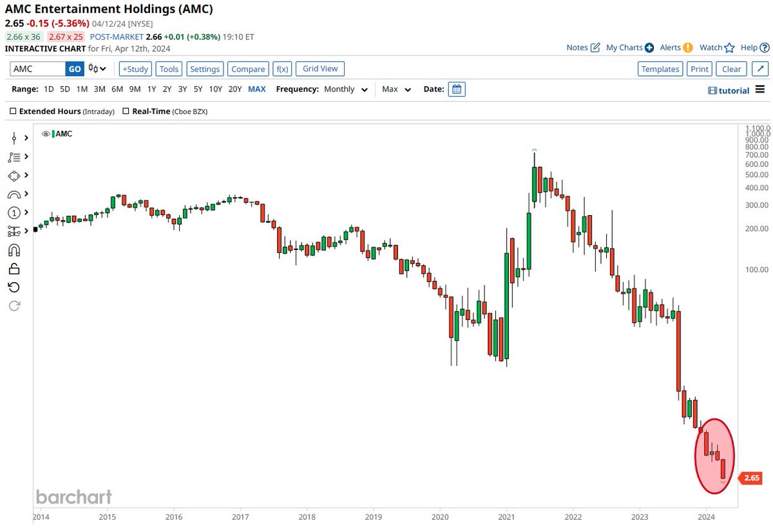The image size is (773, 532).
Task: Undo the last chart action
Action: click(x=14, y=287)
